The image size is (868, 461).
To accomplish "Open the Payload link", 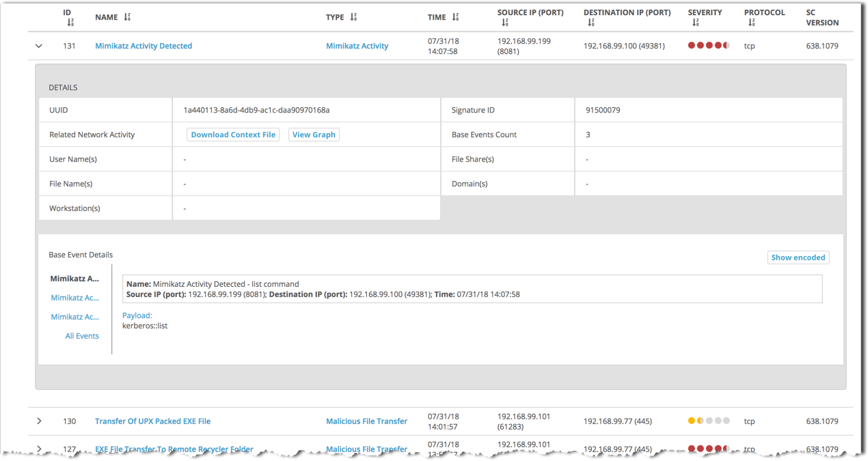I will pyautogui.click(x=137, y=316).
